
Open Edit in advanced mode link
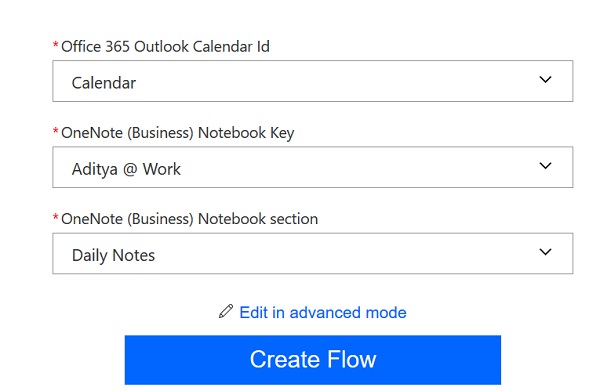[x=323, y=313]
